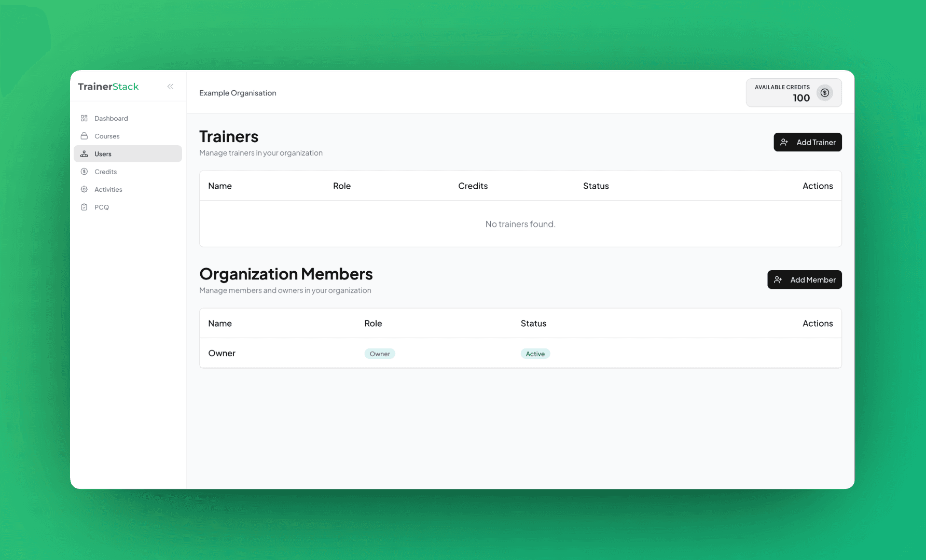
Task: Click the Users people icon in sidebar
Action: (x=84, y=154)
